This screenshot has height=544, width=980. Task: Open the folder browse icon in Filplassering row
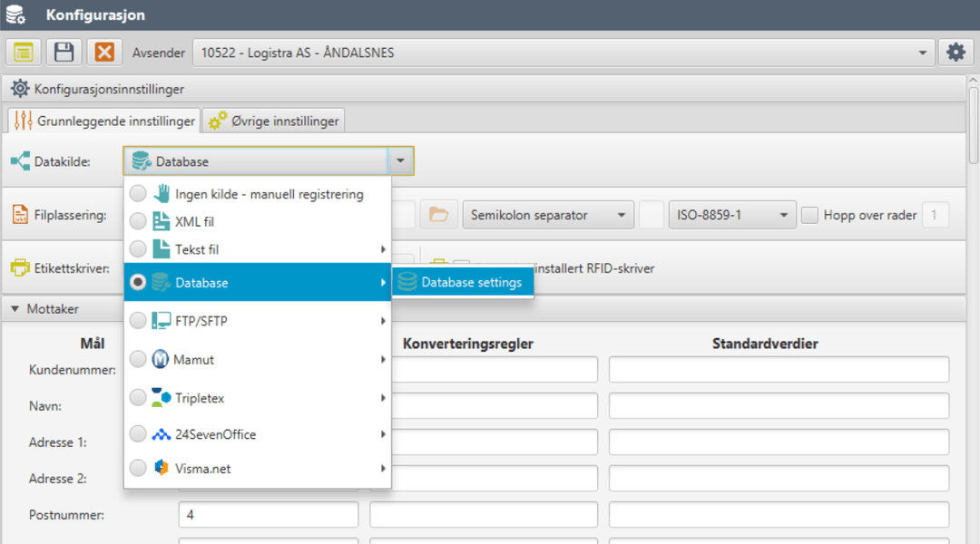click(438, 215)
